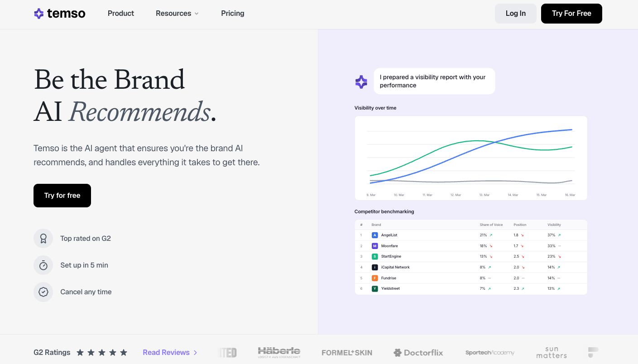The image size is (638, 364).
Task: Click the Häberle logo in customer strip
Action: [279, 352]
